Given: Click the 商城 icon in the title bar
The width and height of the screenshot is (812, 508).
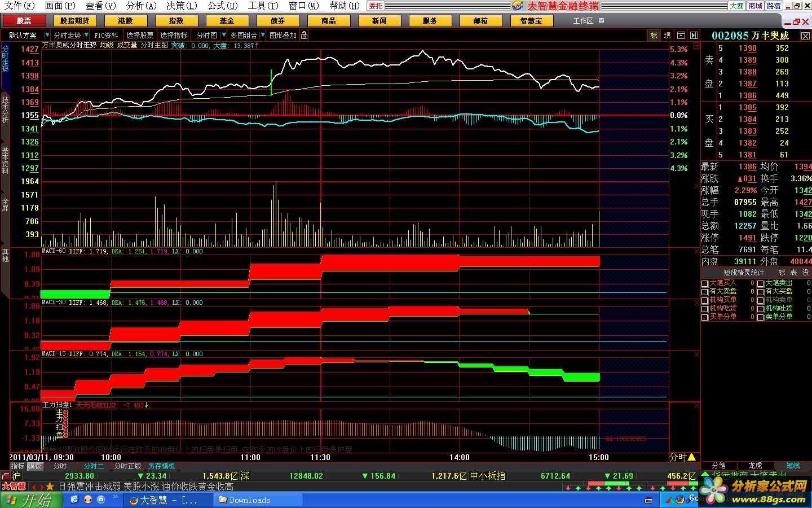Looking at the screenshot, I should pyautogui.click(x=755, y=6).
